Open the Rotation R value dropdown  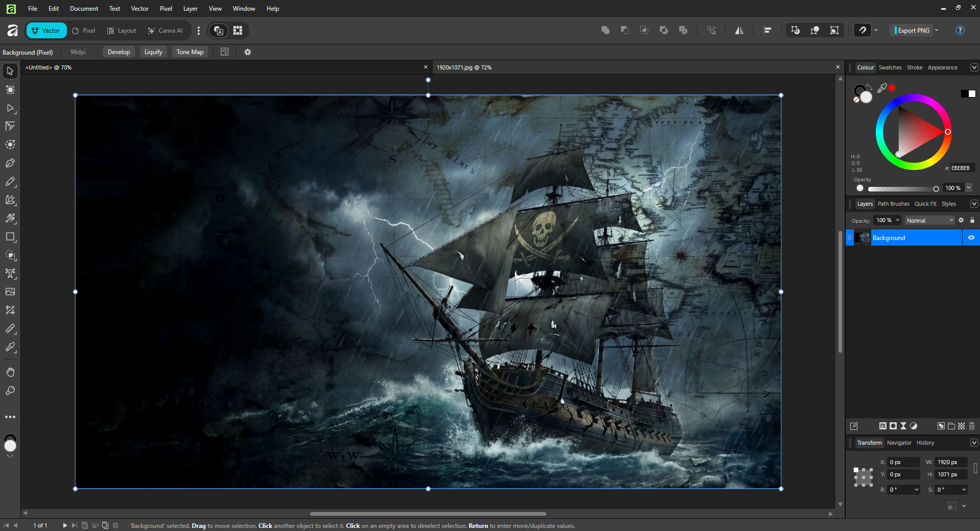click(916, 490)
